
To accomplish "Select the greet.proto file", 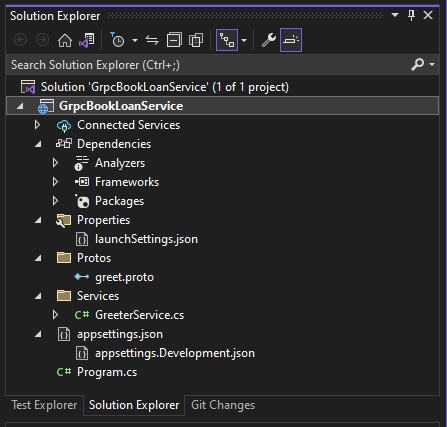I will pyautogui.click(x=125, y=277).
